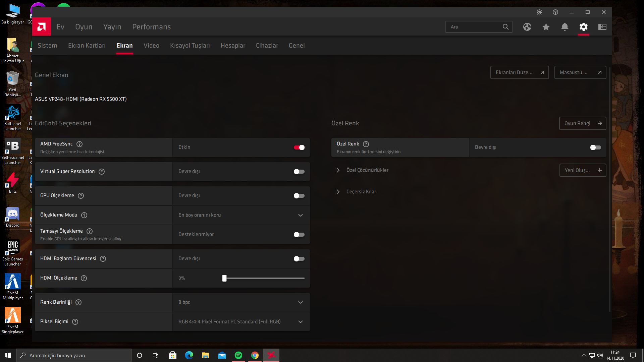
Task: Enable Virtual Super Resolution toggle
Action: [x=299, y=172]
